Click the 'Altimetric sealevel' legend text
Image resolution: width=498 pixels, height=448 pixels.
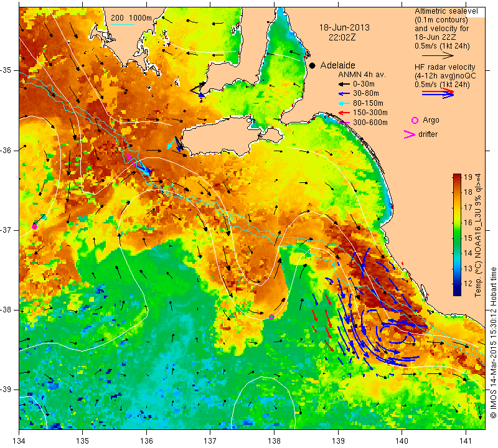click(446, 11)
